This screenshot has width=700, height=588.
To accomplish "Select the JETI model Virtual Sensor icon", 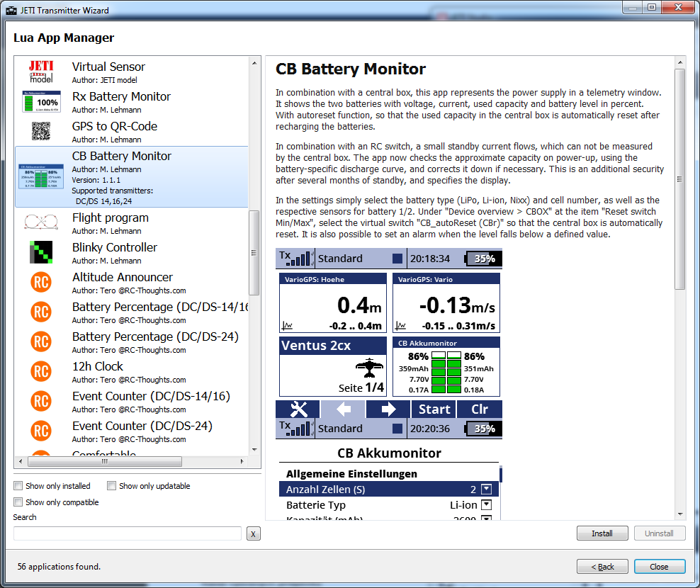I will click(x=41, y=72).
